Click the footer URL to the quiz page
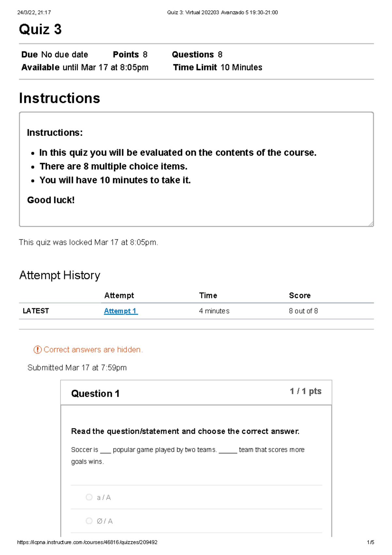 87,542
